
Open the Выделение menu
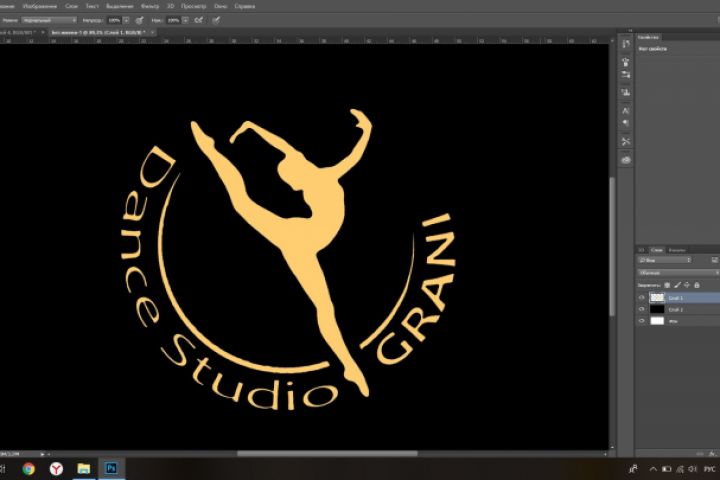pyautogui.click(x=120, y=6)
